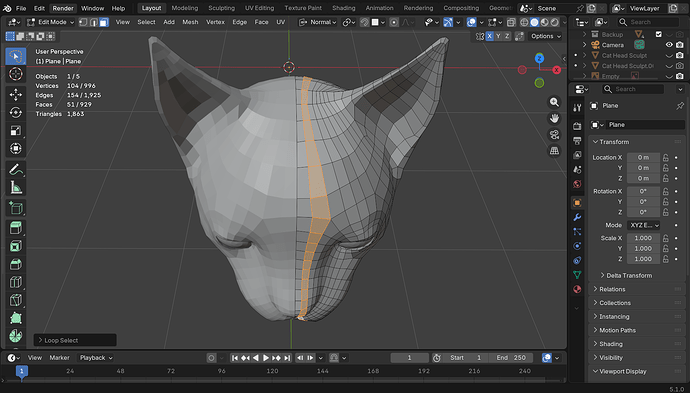Enable face select mode
Viewport: 690px width, 393px height.
(104, 22)
